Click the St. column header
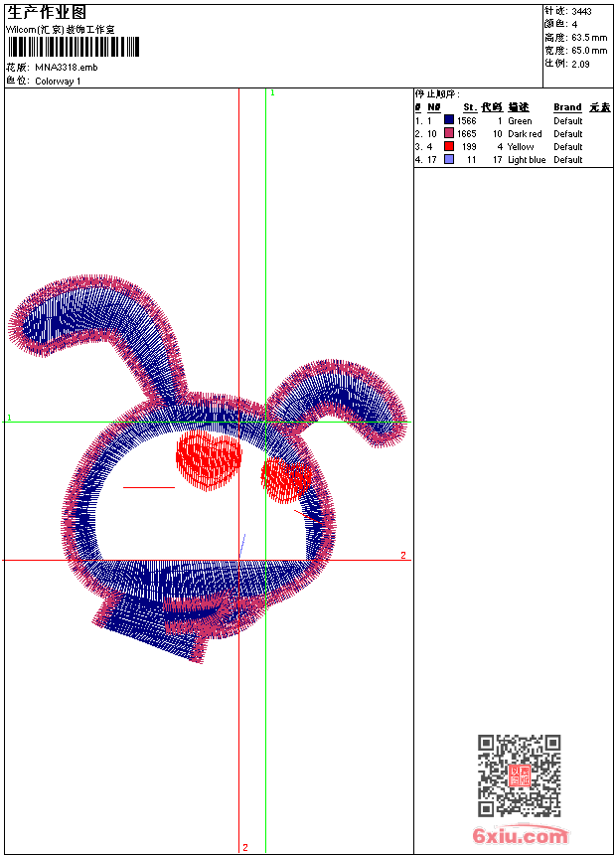This screenshot has width=616, height=855. pyautogui.click(x=469, y=107)
